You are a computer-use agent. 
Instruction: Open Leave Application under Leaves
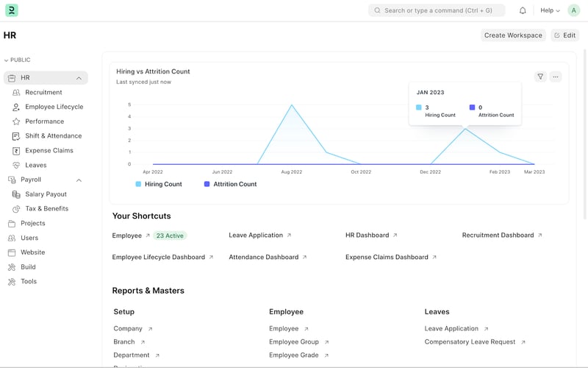[x=451, y=328]
